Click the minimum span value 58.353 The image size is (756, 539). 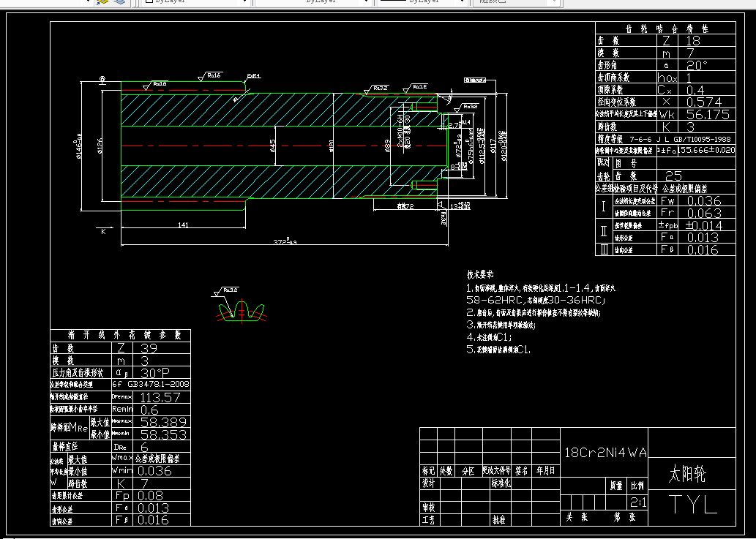pyautogui.click(x=163, y=434)
